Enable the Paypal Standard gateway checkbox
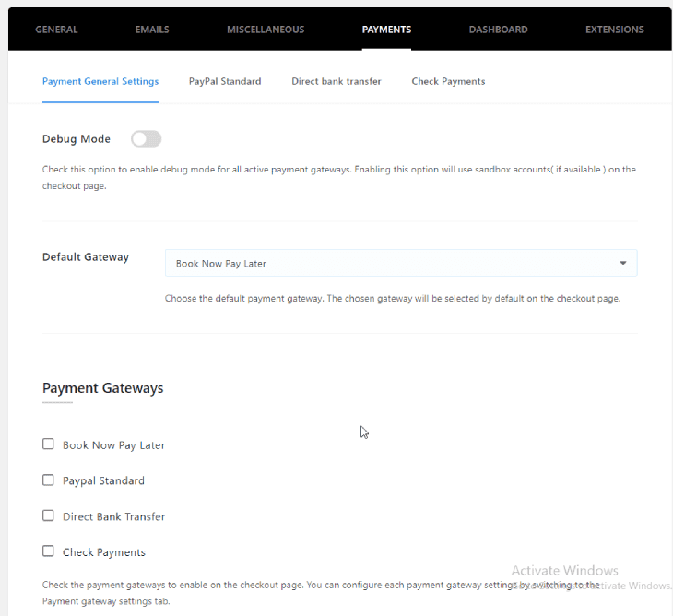The height and width of the screenshot is (616, 673). (48, 480)
